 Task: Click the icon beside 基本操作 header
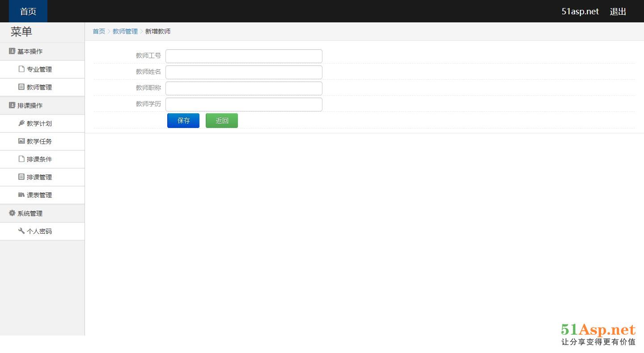point(12,51)
